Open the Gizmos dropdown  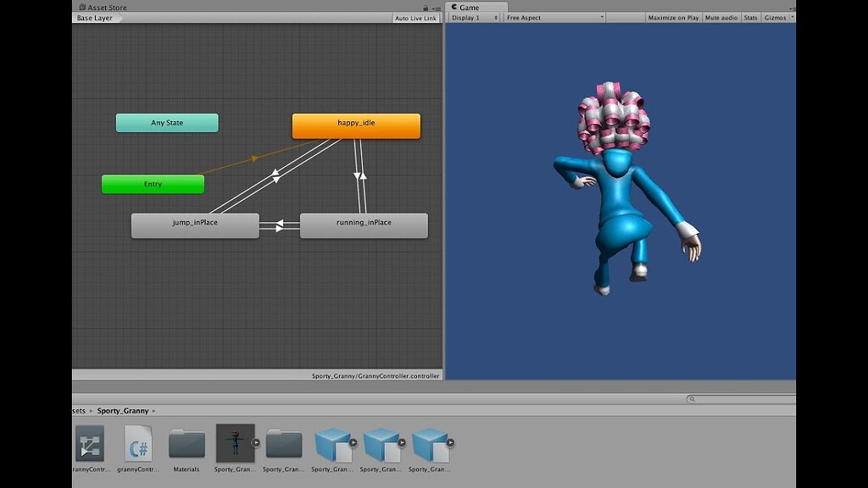(776, 16)
